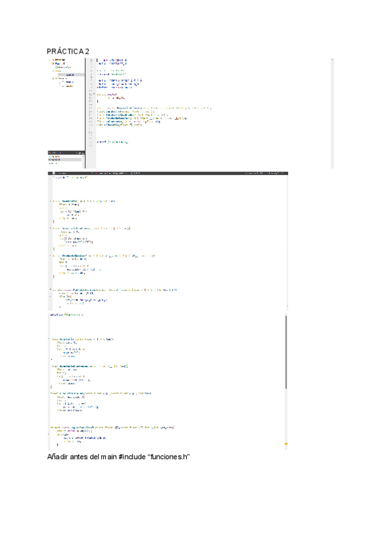Click the dark panel header below the project tree
Viewport: 392px width, 554px height.
[66, 153]
